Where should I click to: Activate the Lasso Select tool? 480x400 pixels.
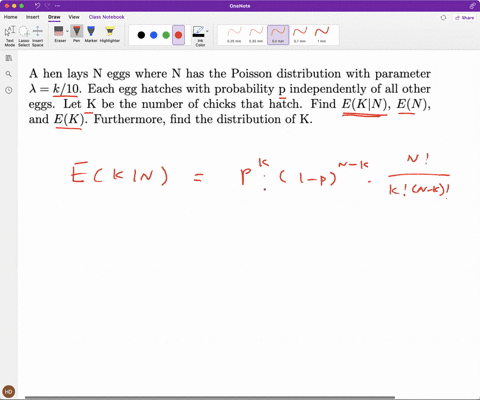pos(24,36)
